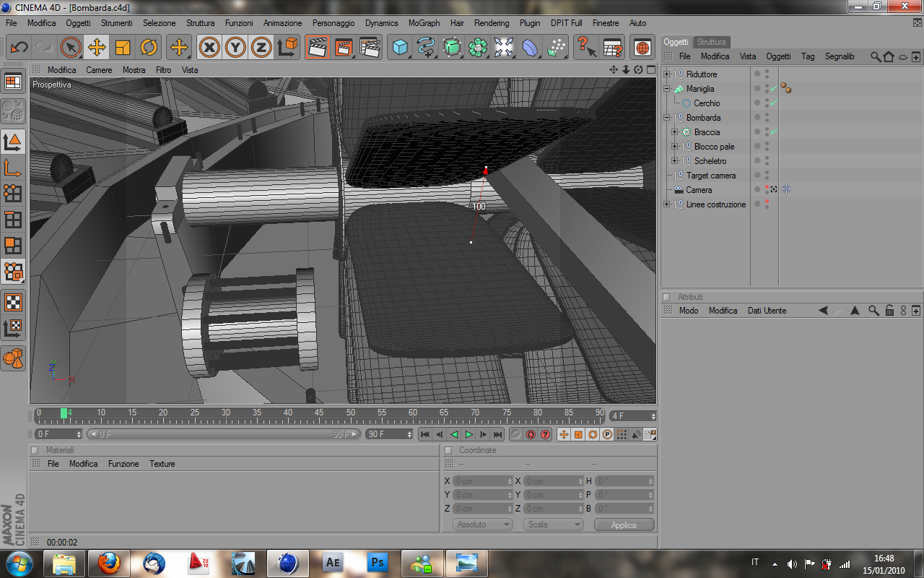Click the Undo arrow icon

point(19,48)
